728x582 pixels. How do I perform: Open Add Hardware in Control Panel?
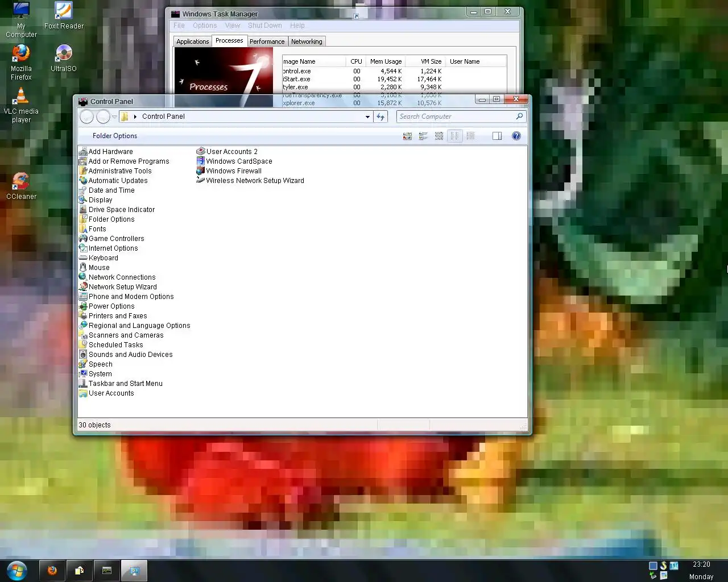click(106, 152)
